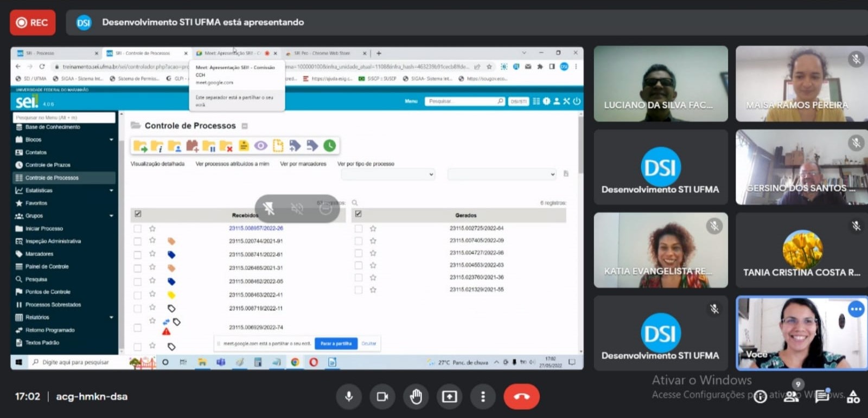The width and height of the screenshot is (868, 418).
Task: Open the meeting chat panel
Action: pyautogui.click(x=822, y=397)
